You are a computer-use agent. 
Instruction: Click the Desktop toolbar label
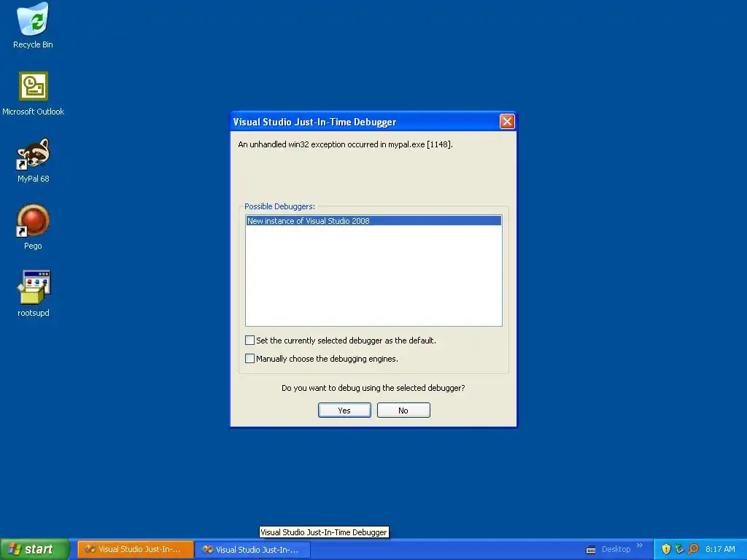[x=616, y=549]
